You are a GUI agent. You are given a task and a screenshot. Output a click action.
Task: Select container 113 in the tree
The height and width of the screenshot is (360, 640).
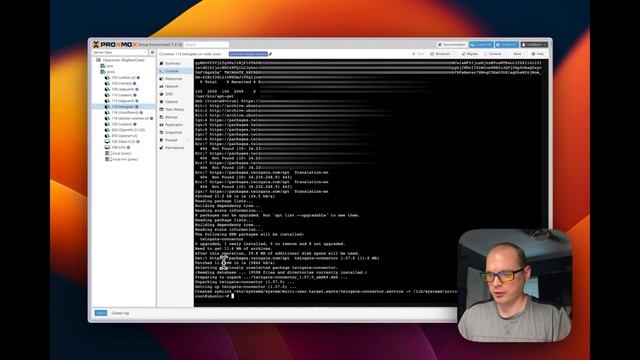coord(122,101)
